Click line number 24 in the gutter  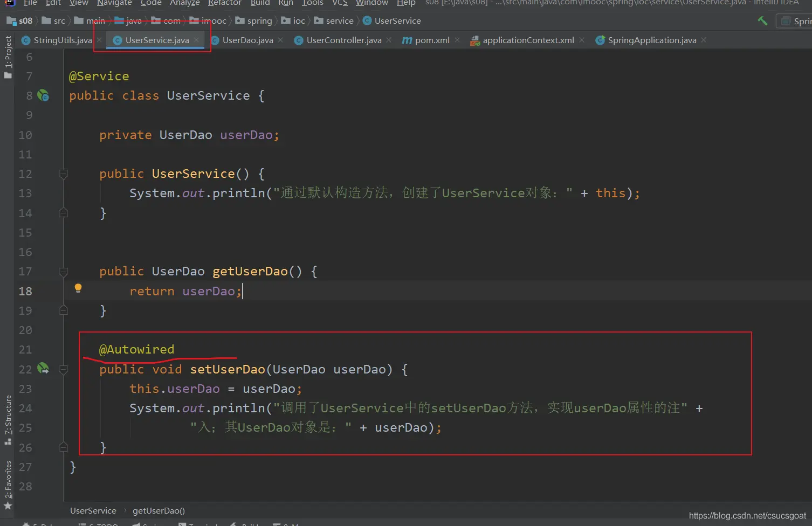coord(25,409)
